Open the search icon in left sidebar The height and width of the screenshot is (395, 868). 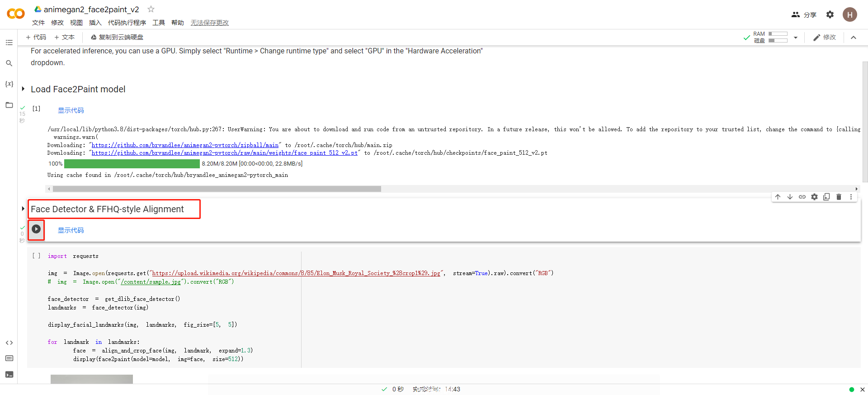point(9,63)
